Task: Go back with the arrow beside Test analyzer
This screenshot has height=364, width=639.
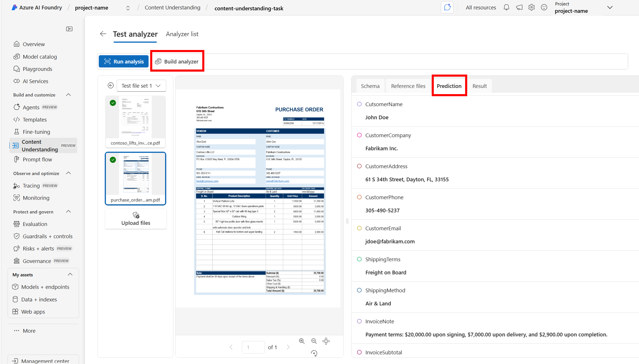Action: click(103, 34)
